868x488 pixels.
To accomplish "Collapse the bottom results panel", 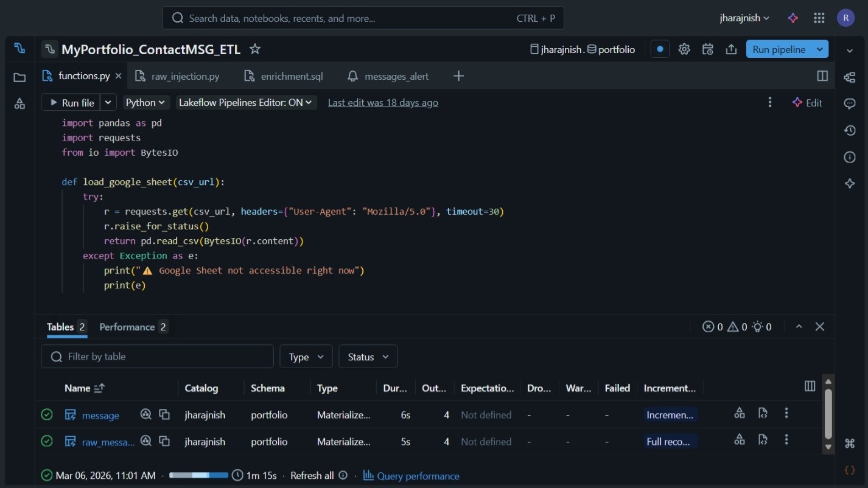I will (799, 327).
